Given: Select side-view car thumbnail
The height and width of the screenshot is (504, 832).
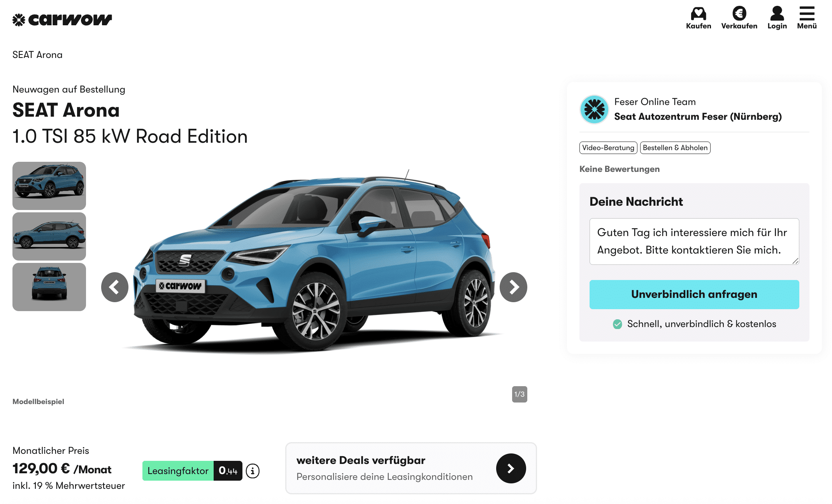Looking at the screenshot, I should coord(49,236).
